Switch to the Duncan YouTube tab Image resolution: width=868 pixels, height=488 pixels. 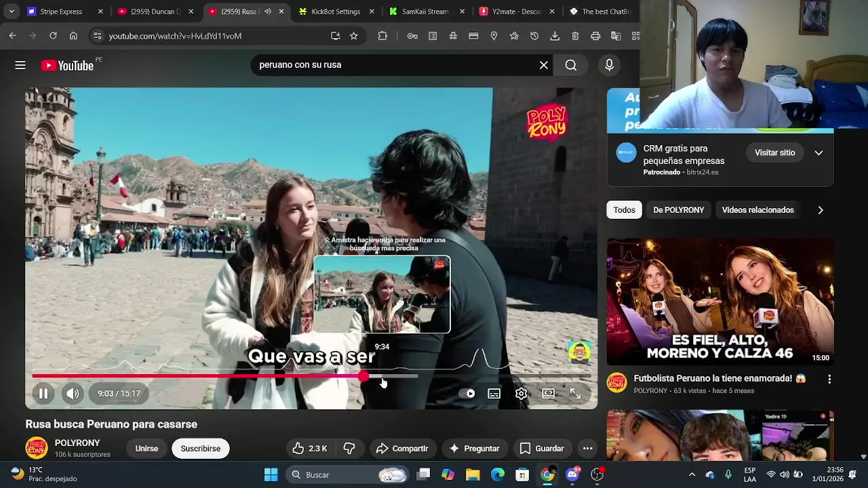tap(155, 12)
